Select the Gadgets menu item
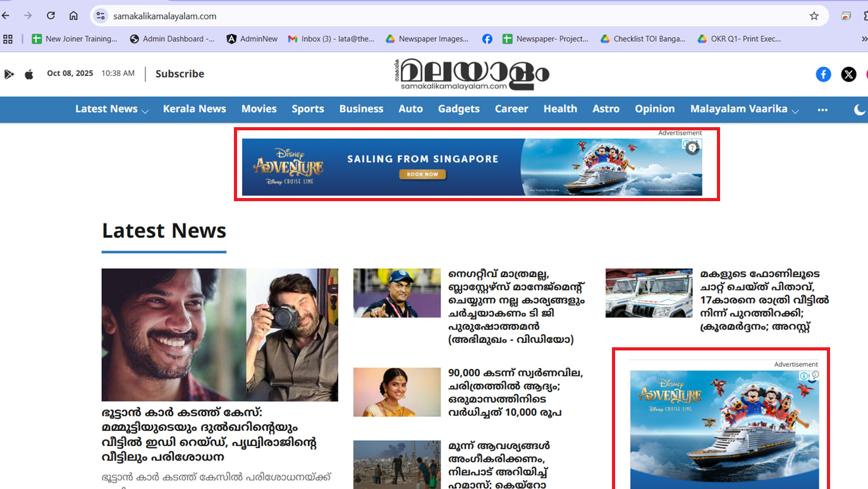Viewport: 868px width, 489px height. pyautogui.click(x=458, y=109)
